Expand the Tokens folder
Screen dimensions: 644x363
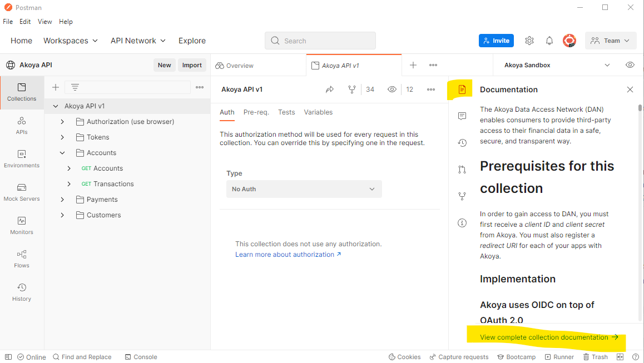62,137
